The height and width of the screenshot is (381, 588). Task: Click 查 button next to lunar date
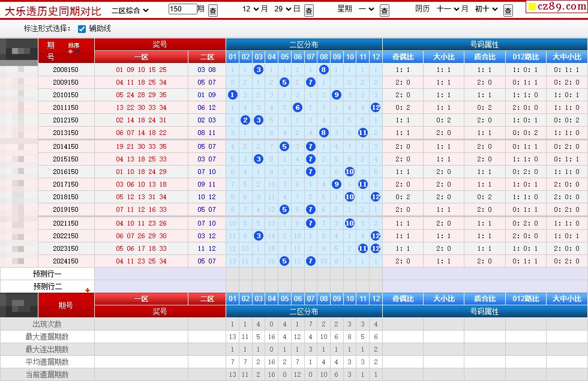(x=508, y=10)
